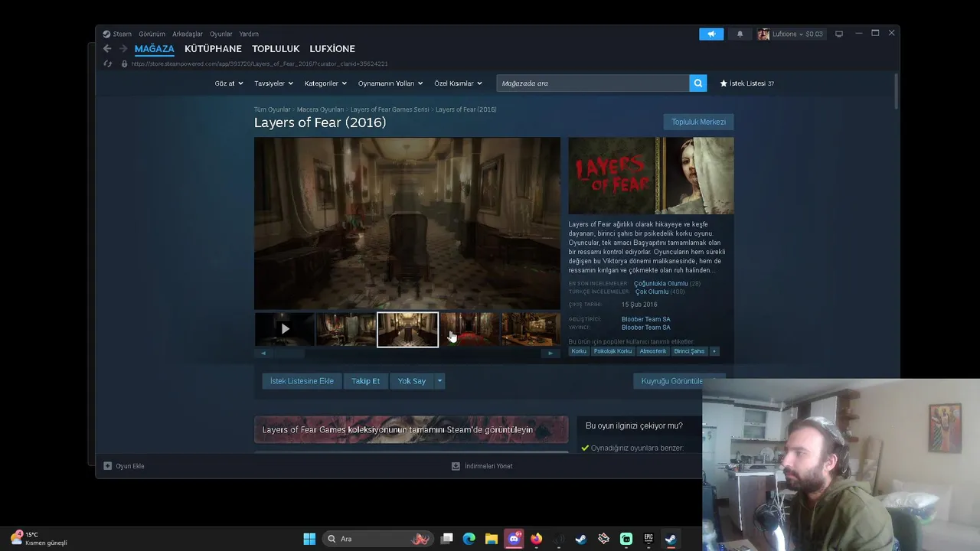The width and height of the screenshot is (980, 551).
Task: Click the padlock icon beside the URL
Action: point(124,64)
